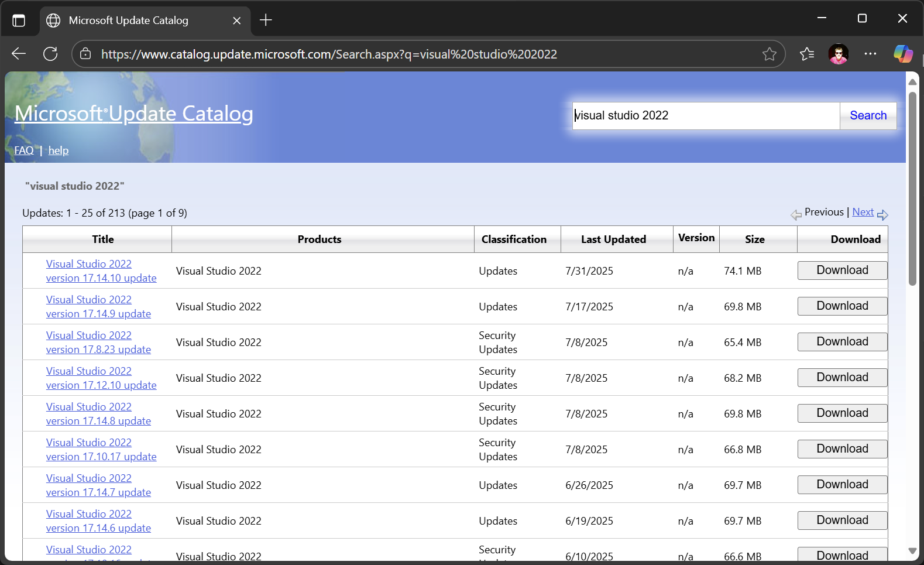The height and width of the screenshot is (565, 924).
Task: Click the page vertical scrollbar thumb
Action: 912,189
